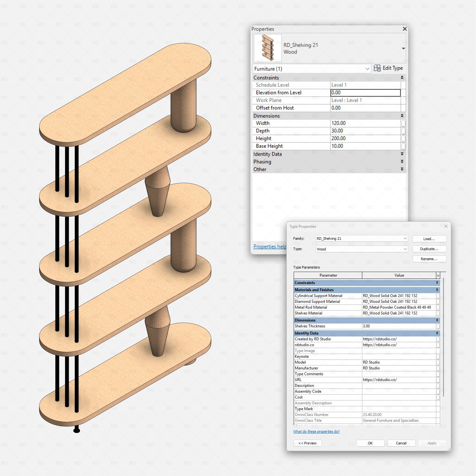Click the Description value cell
This screenshot has height=476, width=476.
pyautogui.click(x=399, y=386)
